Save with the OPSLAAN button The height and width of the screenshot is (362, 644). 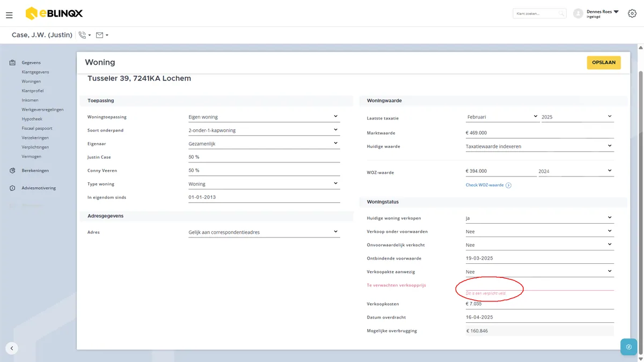coord(604,63)
